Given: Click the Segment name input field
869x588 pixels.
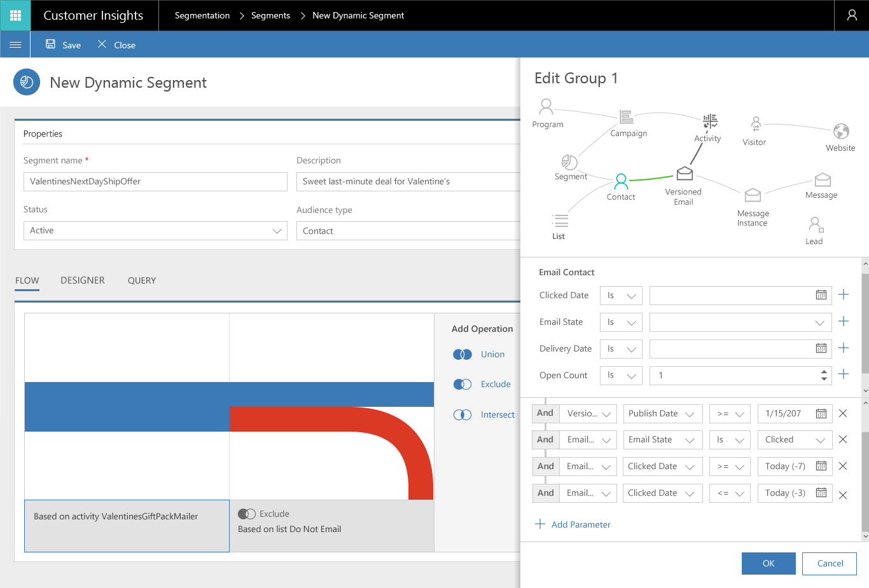Looking at the screenshot, I should point(155,182).
